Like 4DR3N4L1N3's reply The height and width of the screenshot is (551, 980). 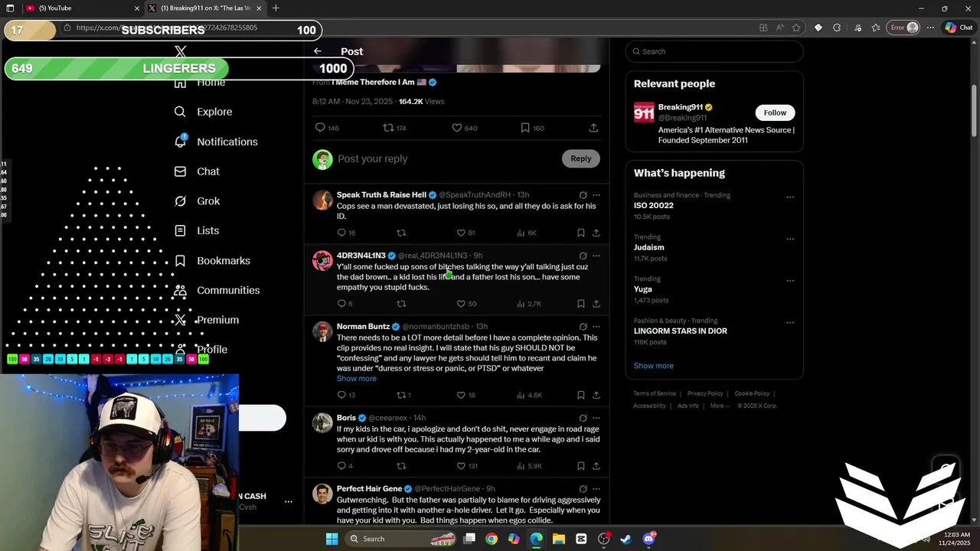pos(461,304)
